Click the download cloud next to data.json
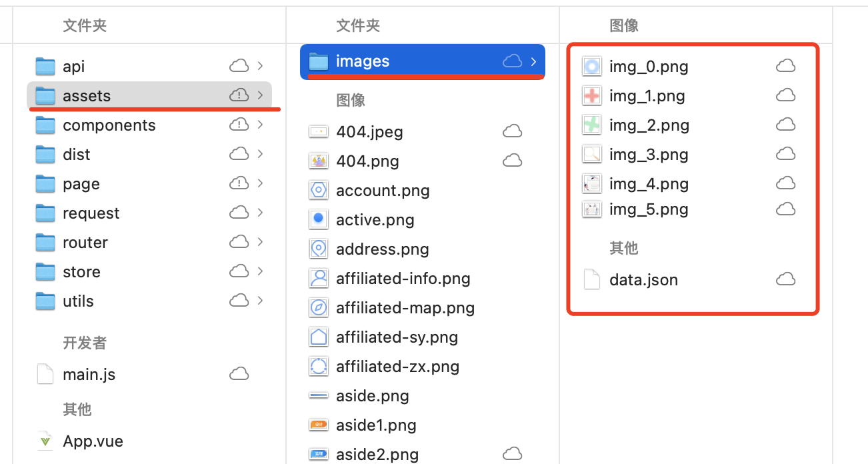Image resolution: width=868 pixels, height=464 pixels. point(785,279)
